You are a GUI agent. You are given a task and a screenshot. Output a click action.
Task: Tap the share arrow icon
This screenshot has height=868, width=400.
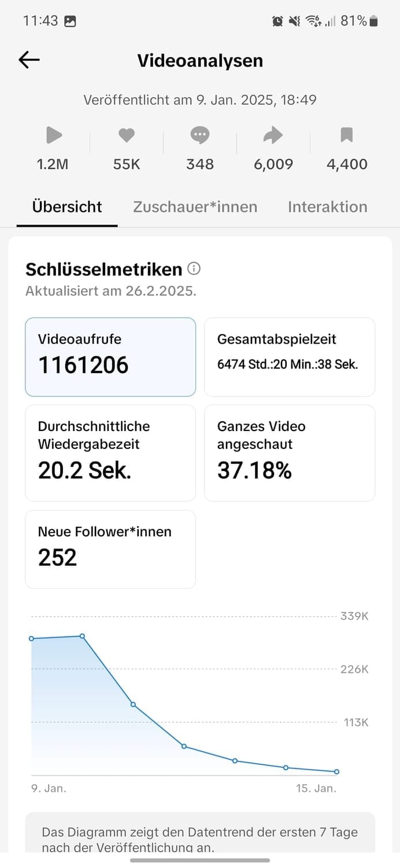(273, 135)
